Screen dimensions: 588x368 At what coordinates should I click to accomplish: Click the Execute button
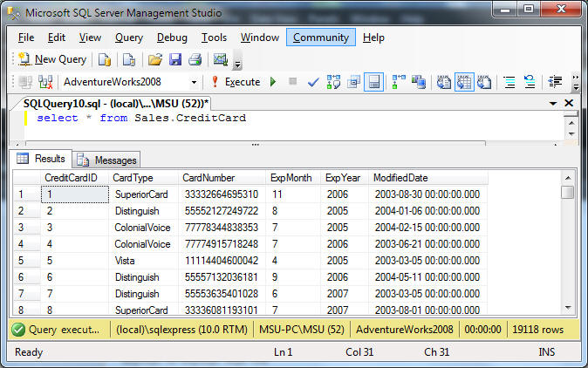coord(236,82)
